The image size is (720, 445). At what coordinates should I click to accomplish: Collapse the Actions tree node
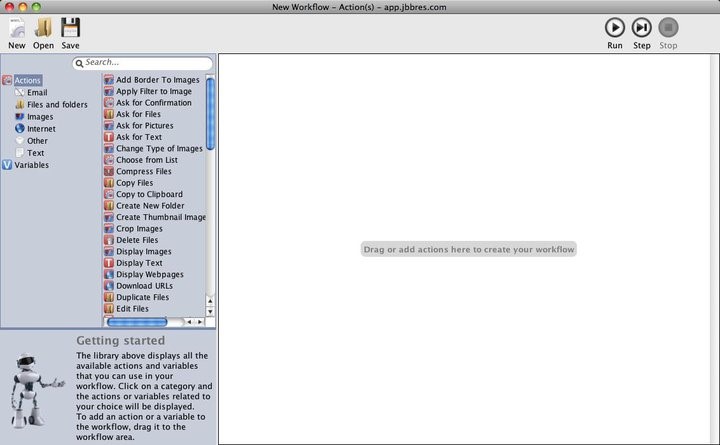pyautogui.click(x=7, y=80)
